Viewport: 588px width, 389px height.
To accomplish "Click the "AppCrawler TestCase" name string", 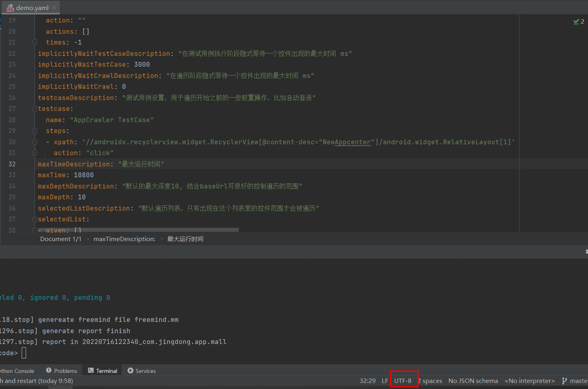I will click(112, 120).
